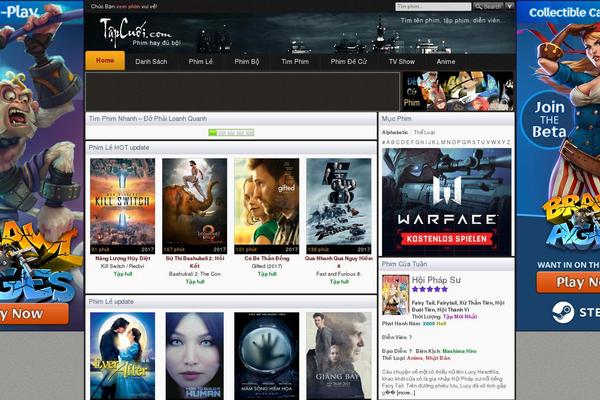Image resolution: width=600 pixels, height=400 pixels.
Task: Click Play Now in the left ad
Action: point(34,314)
